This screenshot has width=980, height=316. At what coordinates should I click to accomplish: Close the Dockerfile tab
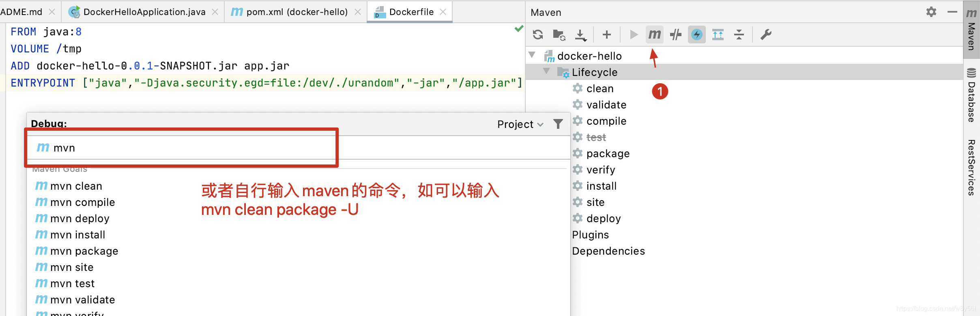point(443,12)
